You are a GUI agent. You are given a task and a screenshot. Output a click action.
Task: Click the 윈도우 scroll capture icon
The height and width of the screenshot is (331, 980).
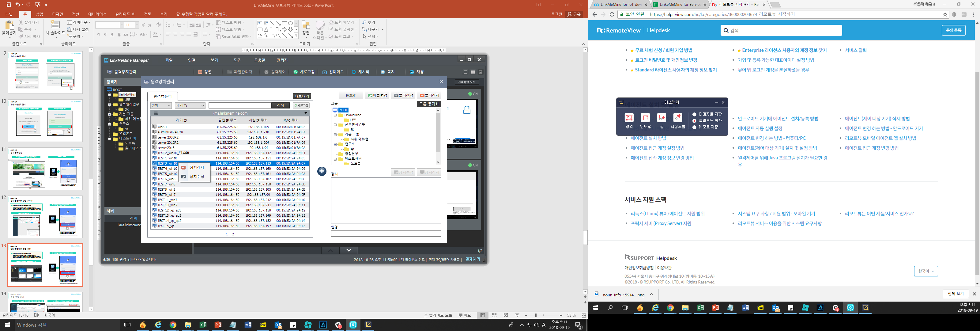click(645, 118)
